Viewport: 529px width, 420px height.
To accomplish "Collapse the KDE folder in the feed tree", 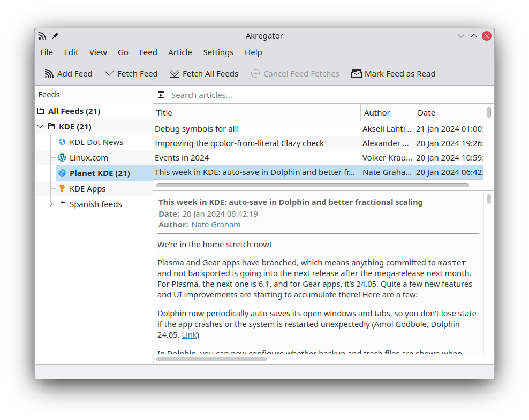I will click(40, 127).
